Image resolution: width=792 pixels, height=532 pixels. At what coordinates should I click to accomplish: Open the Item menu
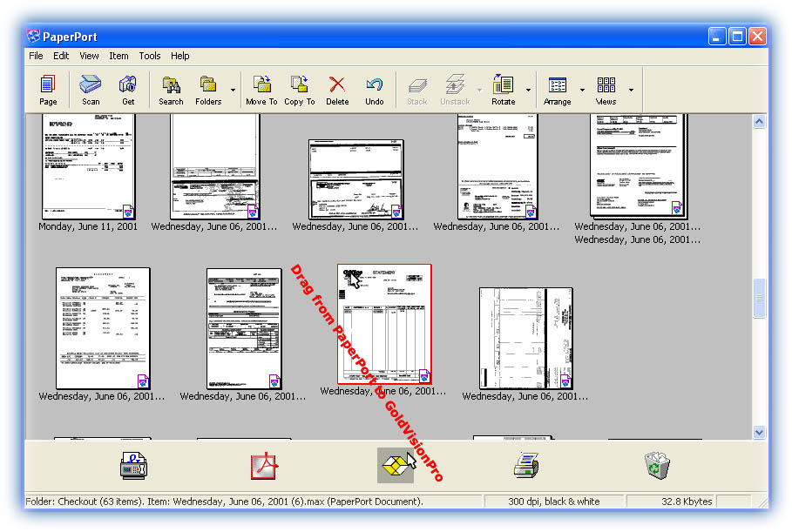118,56
